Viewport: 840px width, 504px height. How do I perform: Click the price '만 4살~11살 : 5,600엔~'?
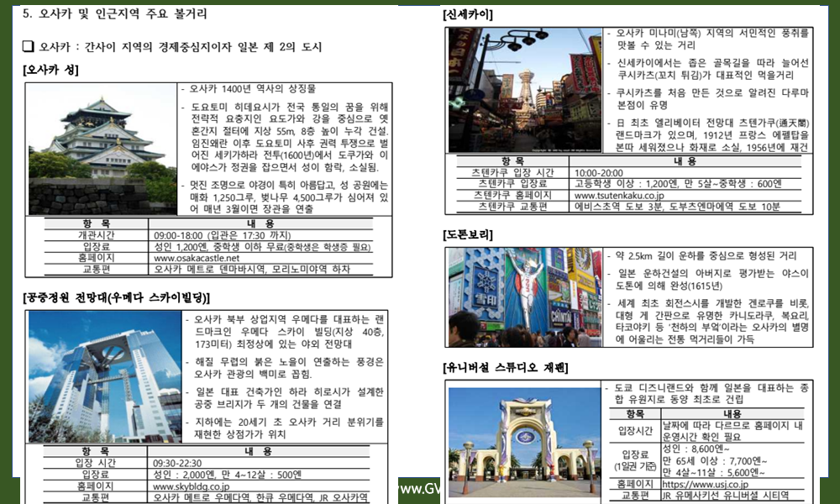coord(713,472)
